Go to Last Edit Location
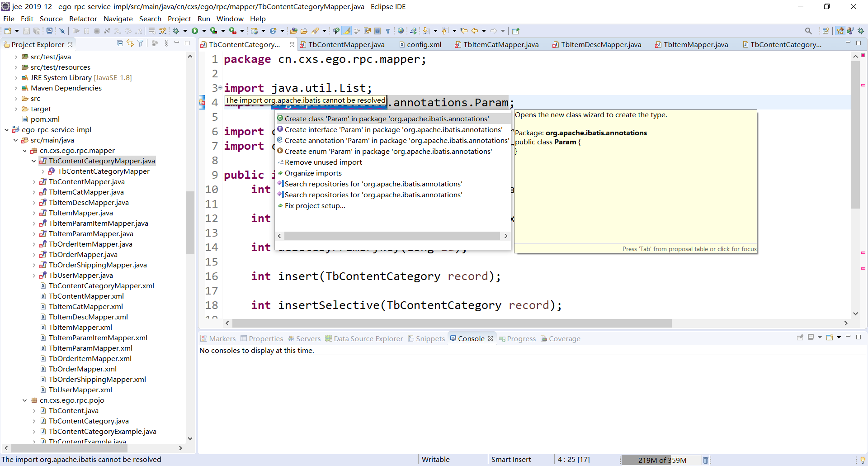The image size is (868, 466). pyautogui.click(x=464, y=31)
